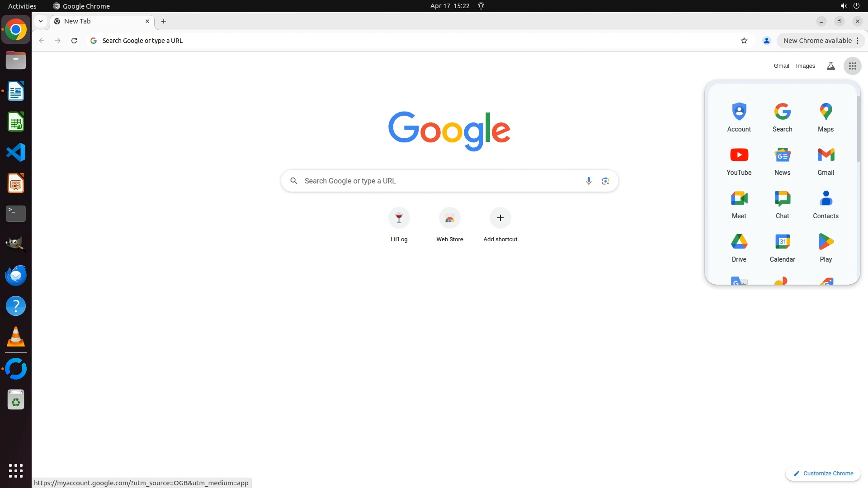Open the Activities overview menu
This screenshot has height=488, width=868.
22,6
